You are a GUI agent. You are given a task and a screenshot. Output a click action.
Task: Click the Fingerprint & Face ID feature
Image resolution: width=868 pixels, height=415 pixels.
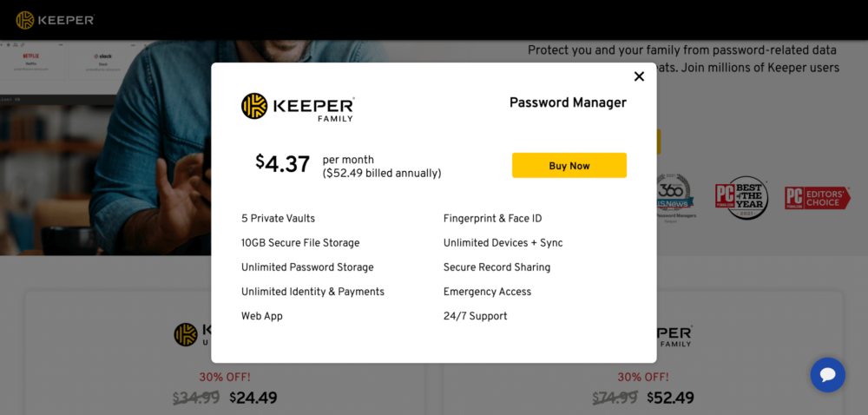[492, 218]
